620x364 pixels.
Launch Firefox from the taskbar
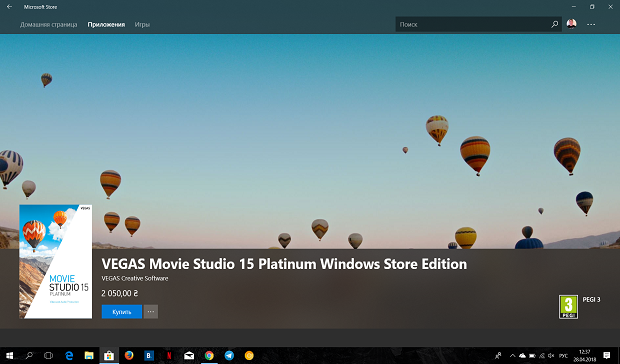[129, 356]
